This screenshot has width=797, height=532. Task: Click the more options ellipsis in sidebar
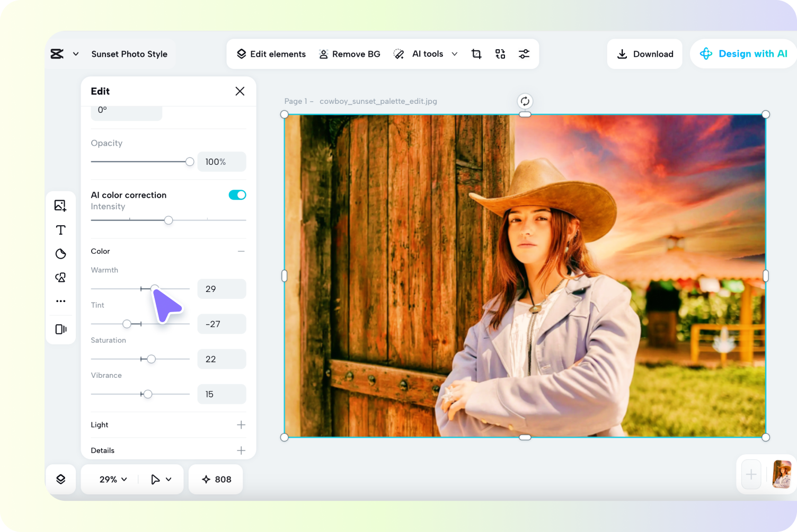coord(60,301)
